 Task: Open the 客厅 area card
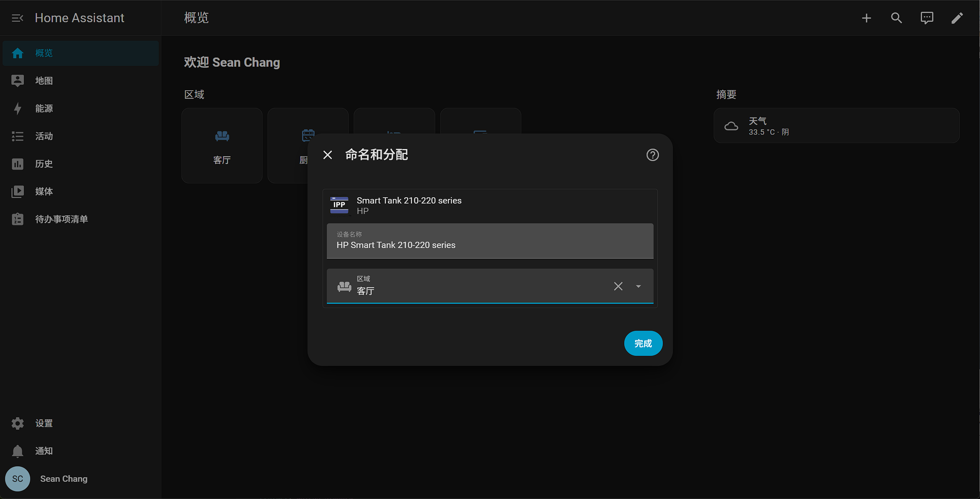(222, 146)
